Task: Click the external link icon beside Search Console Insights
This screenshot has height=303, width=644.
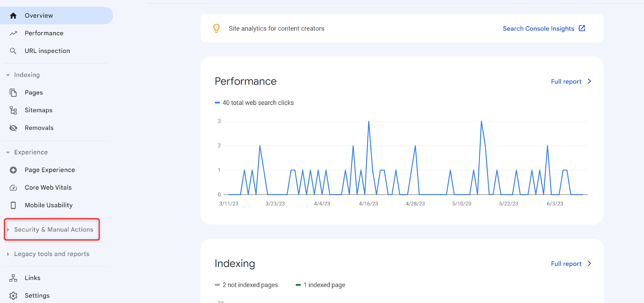Action: 582,28
